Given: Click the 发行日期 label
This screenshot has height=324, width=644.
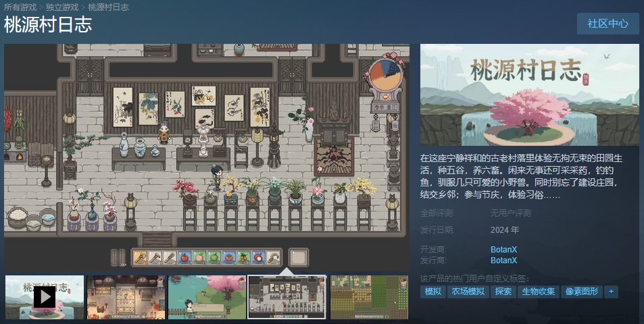Looking at the screenshot, I should [437, 230].
